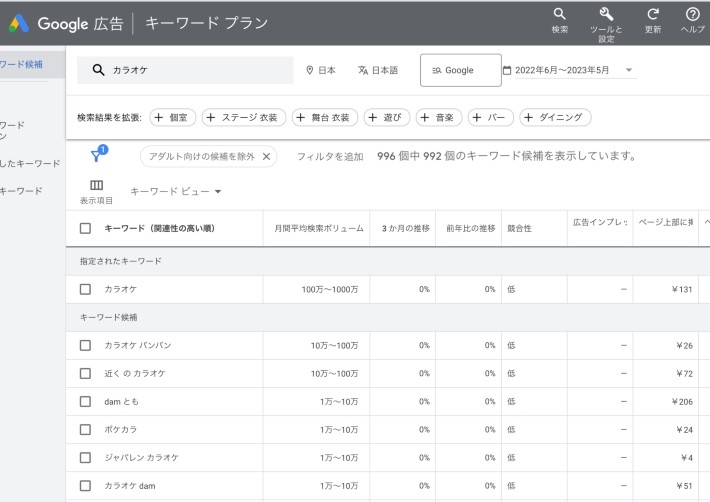The image size is (710, 502).
Task: Click the 2022年6月〜2023年5月 date text
Action: point(562,70)
